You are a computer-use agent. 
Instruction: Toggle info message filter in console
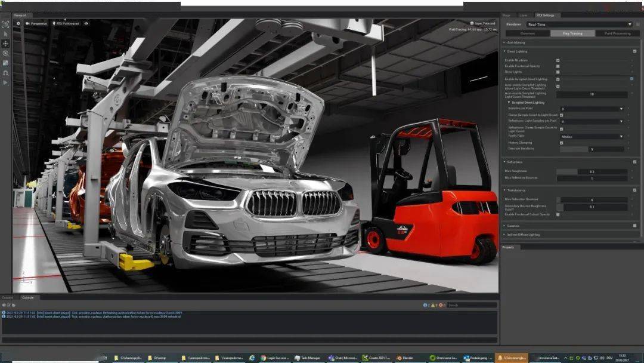tap(426, 305)
